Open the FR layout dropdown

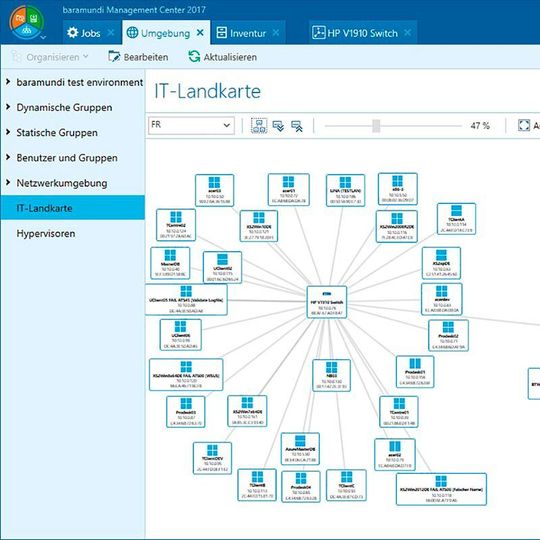(191, 125)
